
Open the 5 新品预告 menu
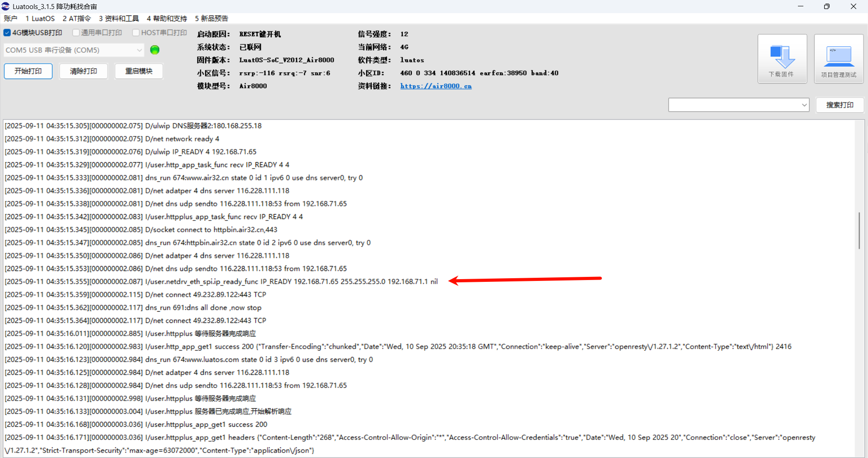tap(212, 19)
